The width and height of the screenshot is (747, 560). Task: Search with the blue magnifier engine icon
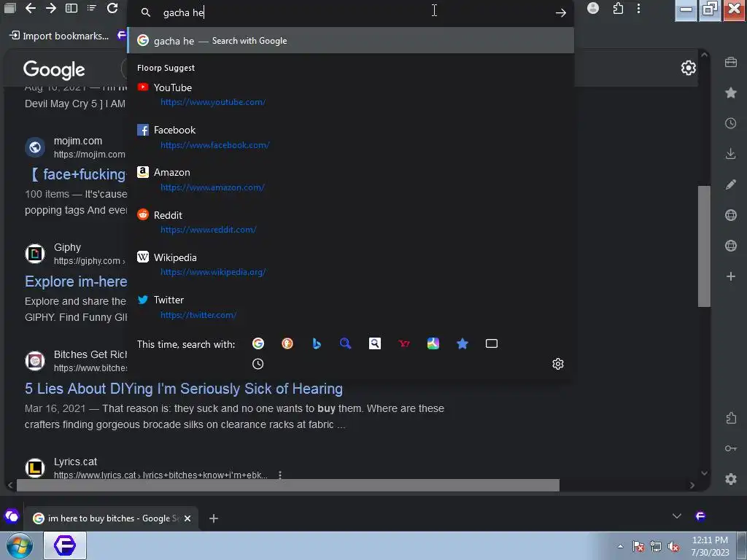[x=345, y=343]
